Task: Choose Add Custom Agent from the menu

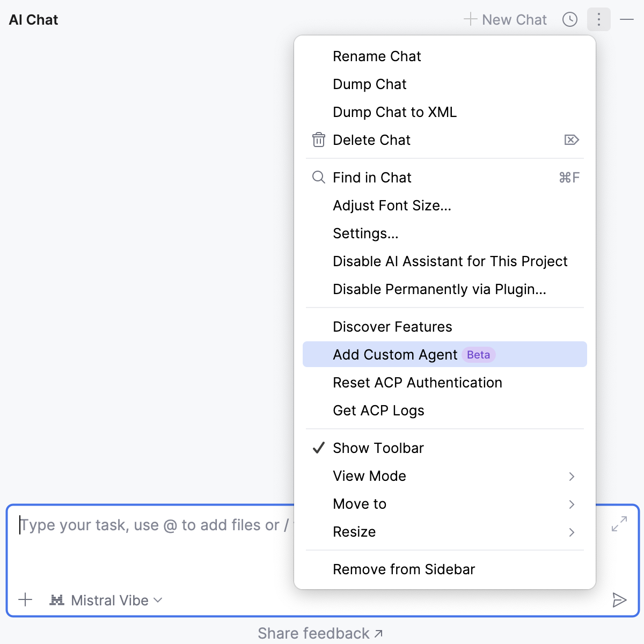Action: pyautogui.click(x=394, y=354)
